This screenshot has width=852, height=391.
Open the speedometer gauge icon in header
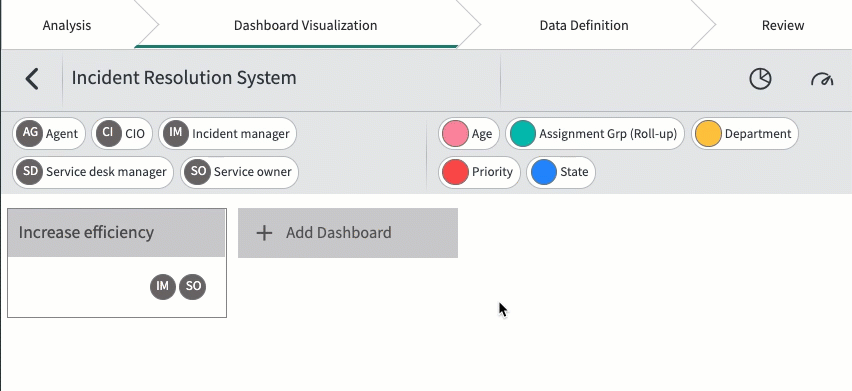click(822, 80)
